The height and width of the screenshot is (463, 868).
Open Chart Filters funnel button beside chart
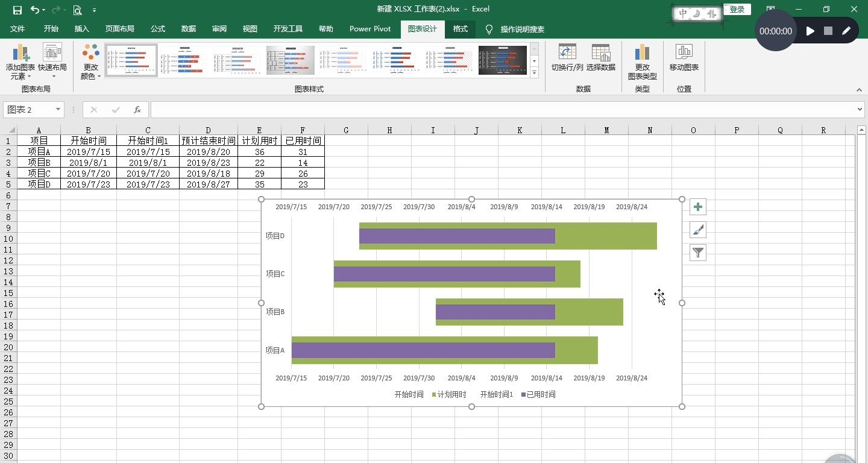(x=698, y=253)
